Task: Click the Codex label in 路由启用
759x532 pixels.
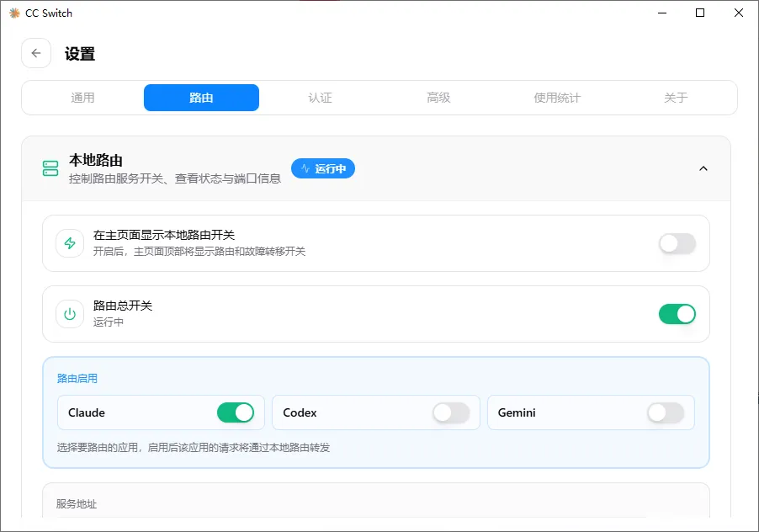Action: pos(300,413)
